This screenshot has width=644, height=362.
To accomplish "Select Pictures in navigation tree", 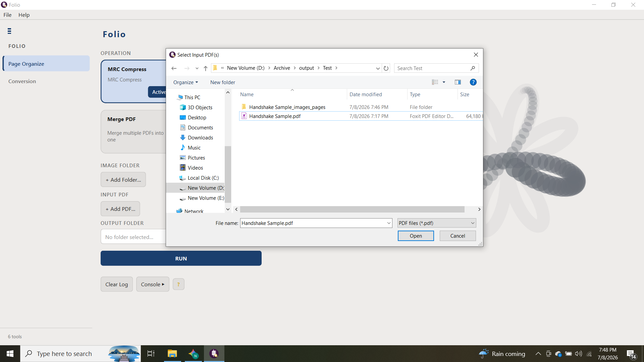I will coord(196,158).
